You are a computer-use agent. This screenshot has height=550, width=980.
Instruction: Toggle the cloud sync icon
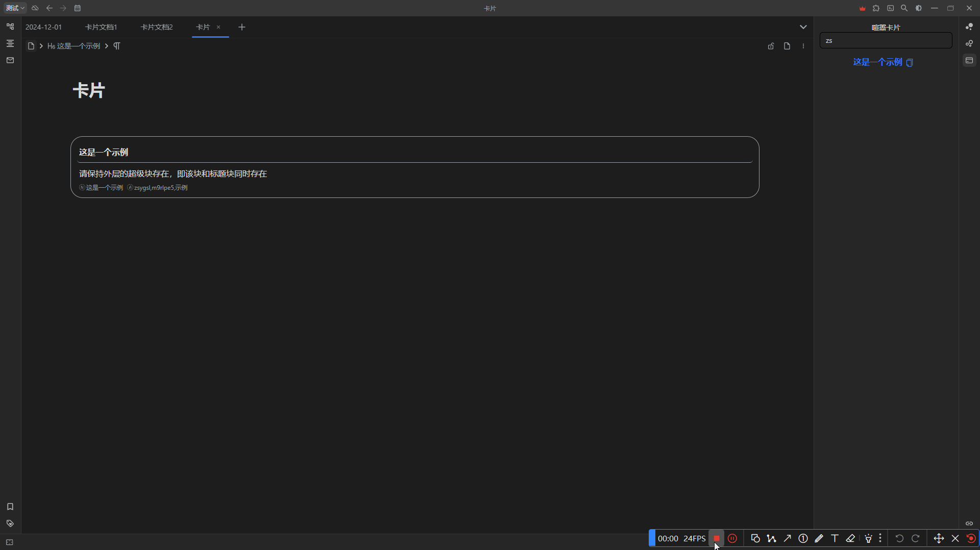coord(35,8)
